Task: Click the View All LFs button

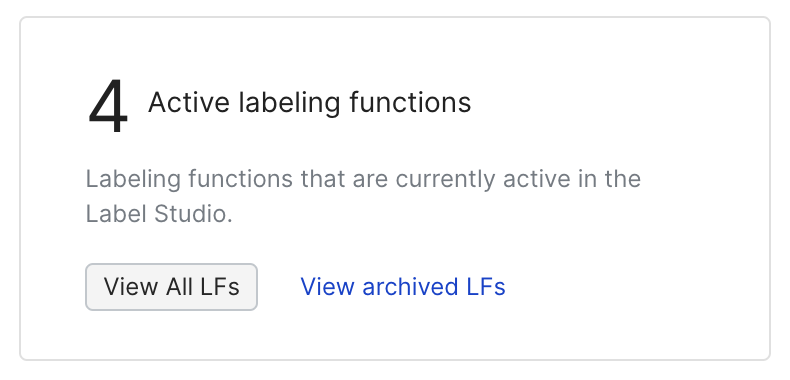Action: (171, 287)
